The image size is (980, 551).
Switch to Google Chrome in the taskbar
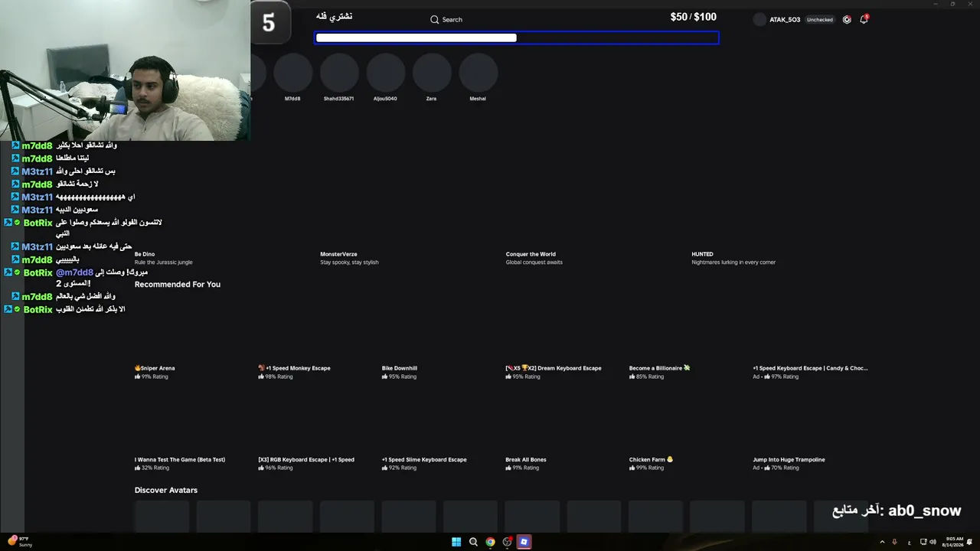pyautogui.click(x=490, y=542)
